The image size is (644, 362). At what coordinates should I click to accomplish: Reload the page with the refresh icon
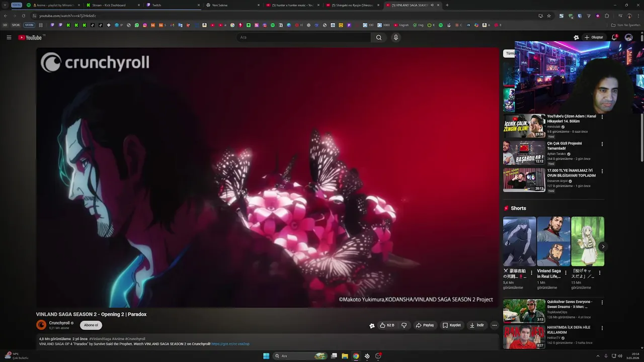(23, 16)
